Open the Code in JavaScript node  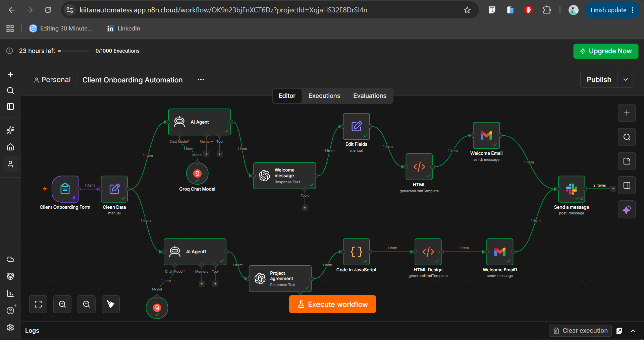coord(356,252)
